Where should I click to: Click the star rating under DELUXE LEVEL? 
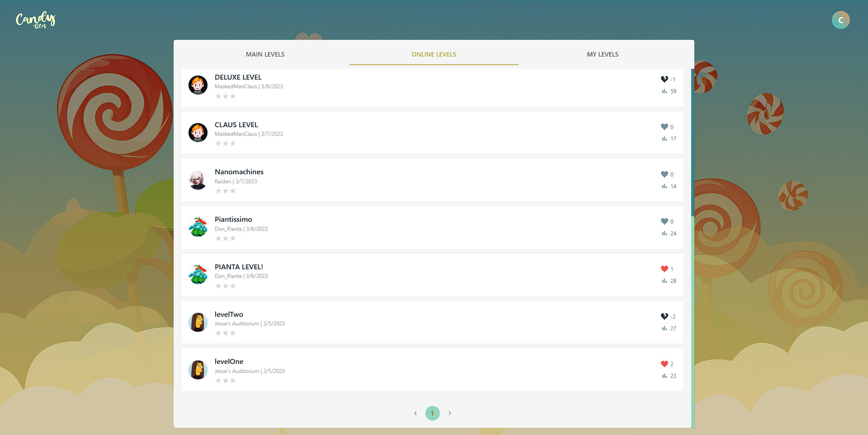pyautogui.click(x=226, y=96)
